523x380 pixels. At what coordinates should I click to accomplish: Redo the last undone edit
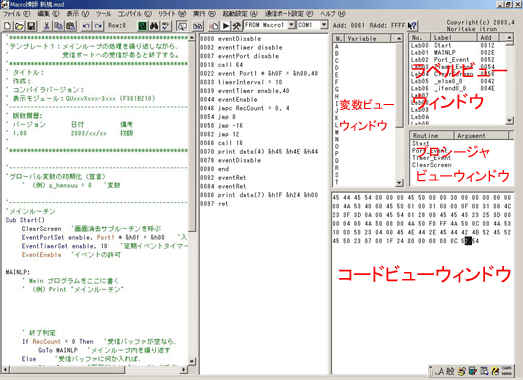98,26
